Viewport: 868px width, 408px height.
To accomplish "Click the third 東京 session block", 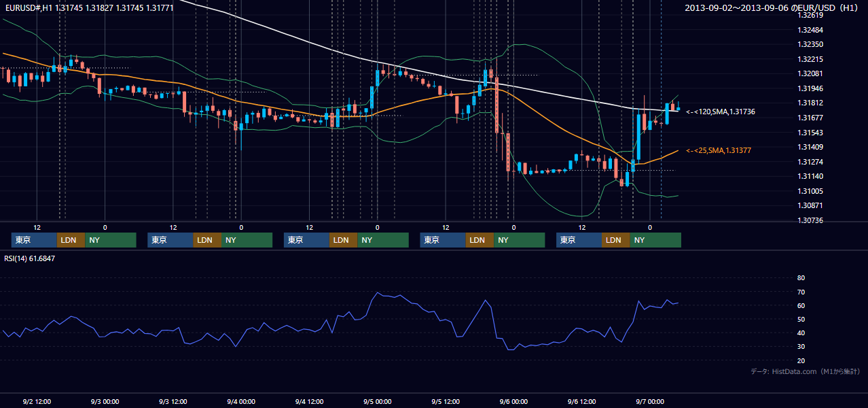I will [306, 240].
